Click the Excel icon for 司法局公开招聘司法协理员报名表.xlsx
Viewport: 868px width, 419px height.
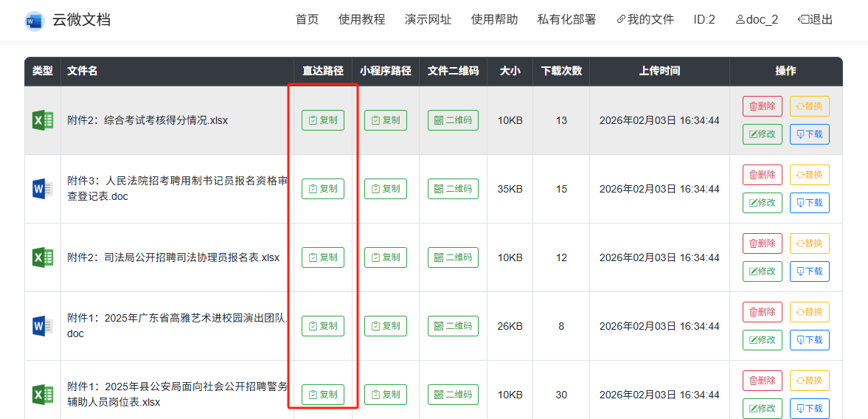click(x=43, y=257)
